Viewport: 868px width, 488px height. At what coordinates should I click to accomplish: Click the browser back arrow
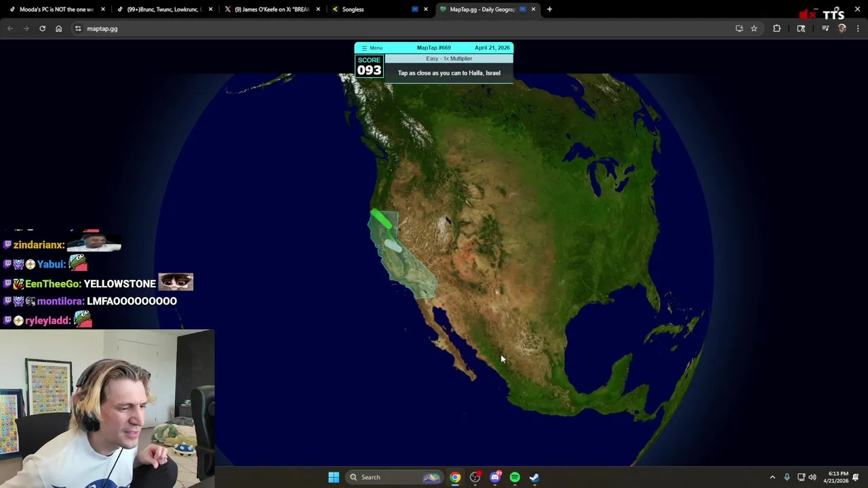[x=9, y=28]
